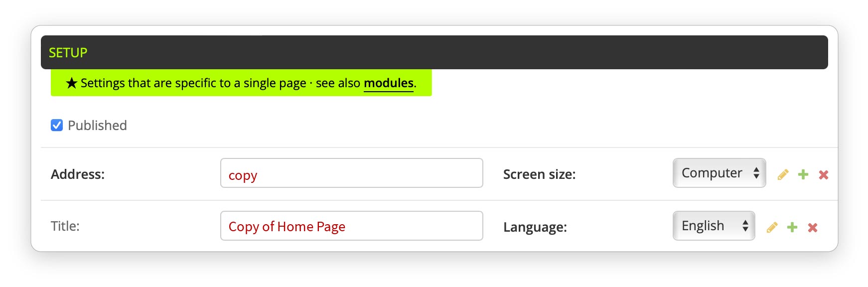Add a new Language with plus icon
The height and width of the screenshot is (287, 868).
(792, 227)
